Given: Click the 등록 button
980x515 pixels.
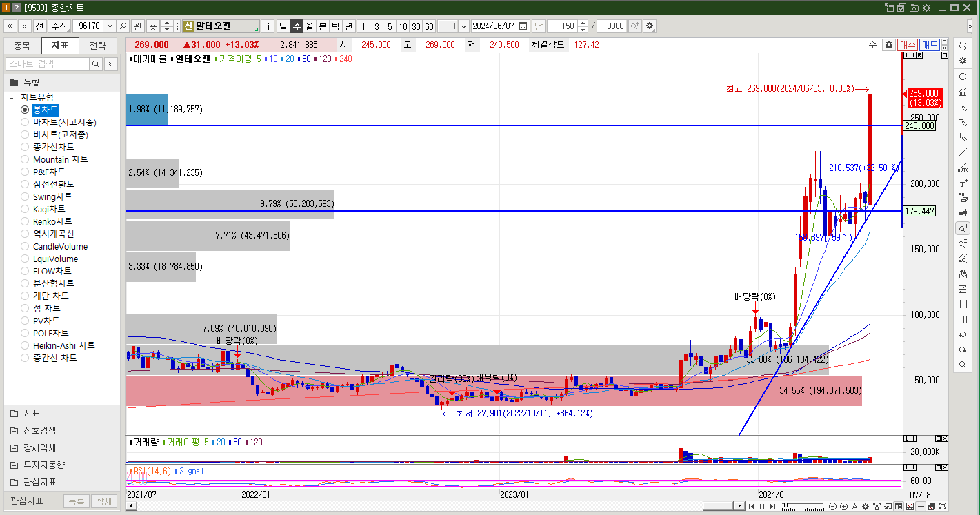Looking at the screenshot, I should pos(76,501).
